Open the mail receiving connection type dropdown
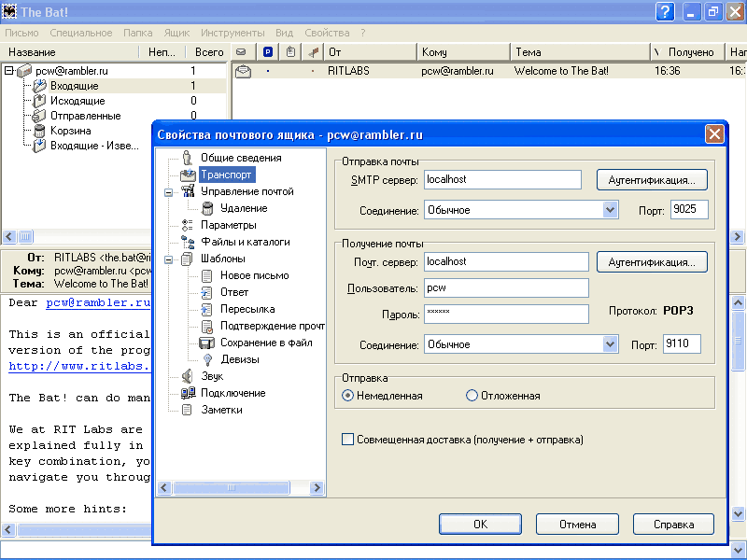 click(x=610, y=343)
